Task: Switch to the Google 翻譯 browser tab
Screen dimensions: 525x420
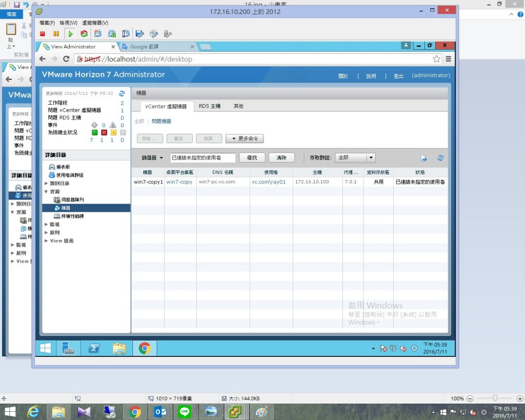Action: (x=157, y=47)
